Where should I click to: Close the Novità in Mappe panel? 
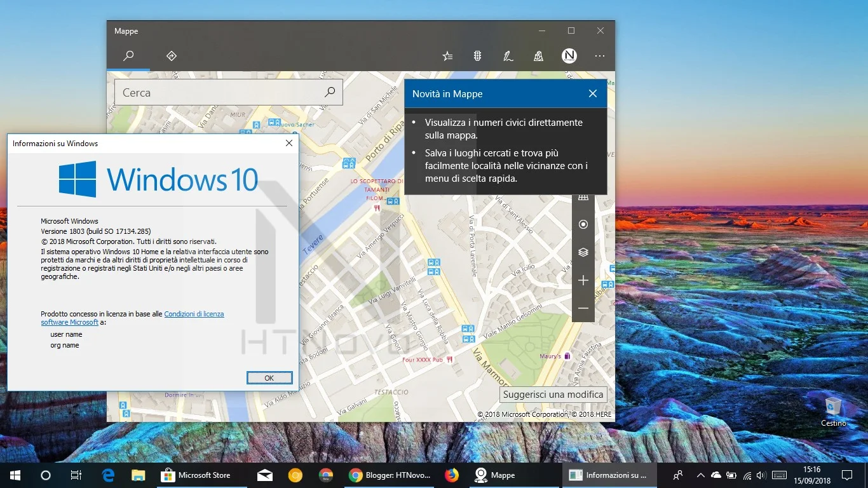(593, 93)
